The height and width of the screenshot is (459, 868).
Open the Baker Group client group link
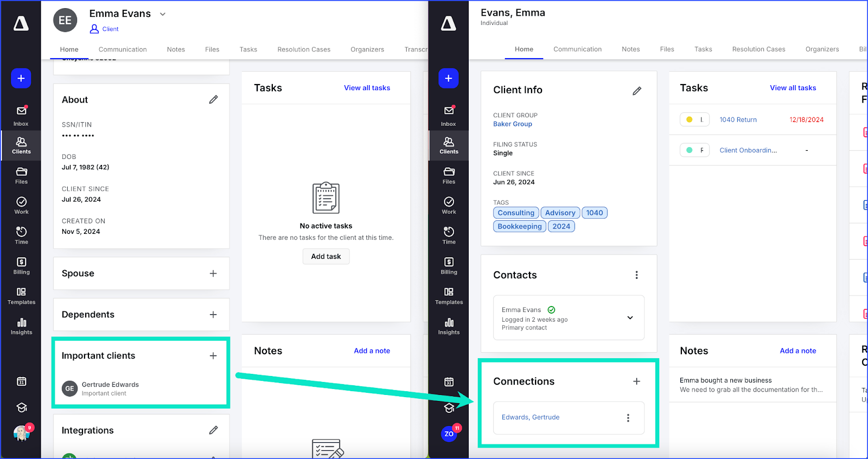(512, 124)
